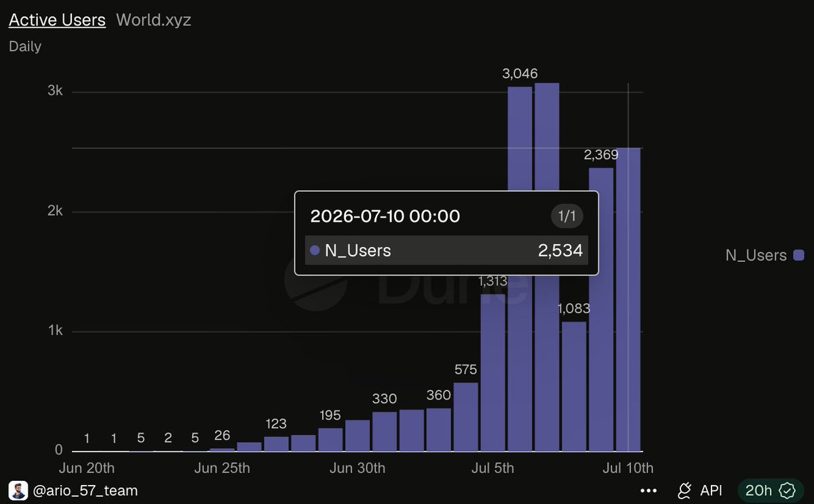Screen dimensions: 814x504
Task: Click the verified checkmark icon beside 20h
Action: point(788,490)
